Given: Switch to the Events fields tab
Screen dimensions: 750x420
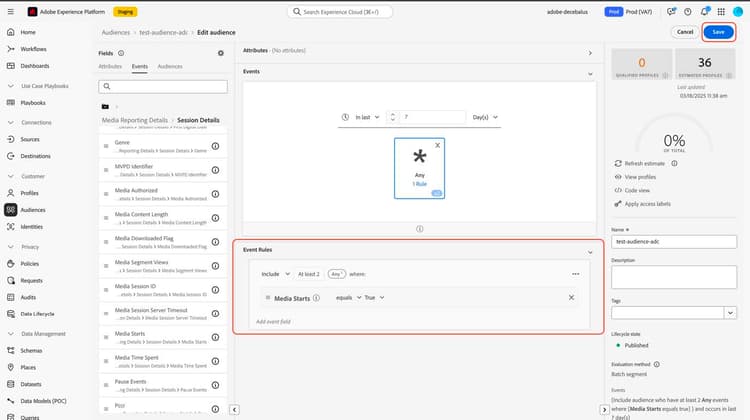Looking at the screenshot, I should pos(140,66).
